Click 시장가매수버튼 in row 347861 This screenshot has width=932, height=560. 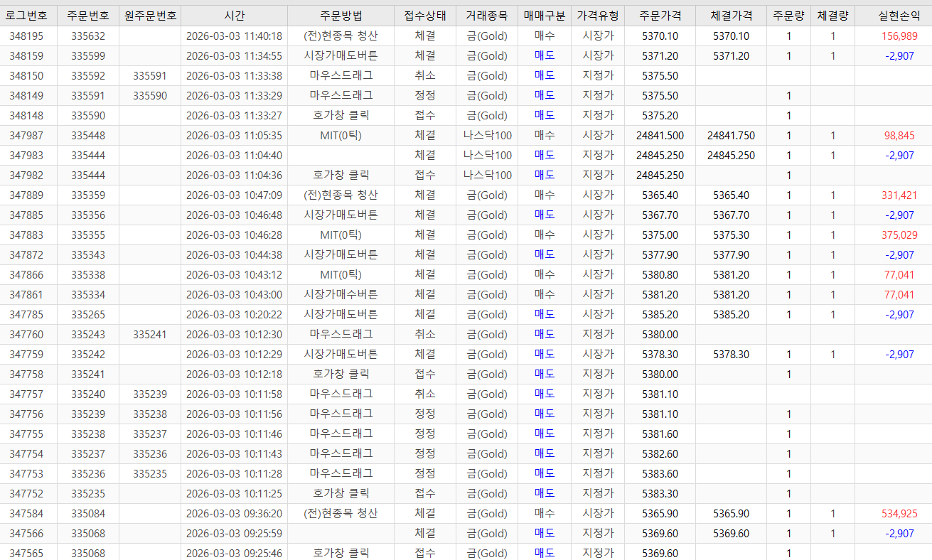pos(341,295)
